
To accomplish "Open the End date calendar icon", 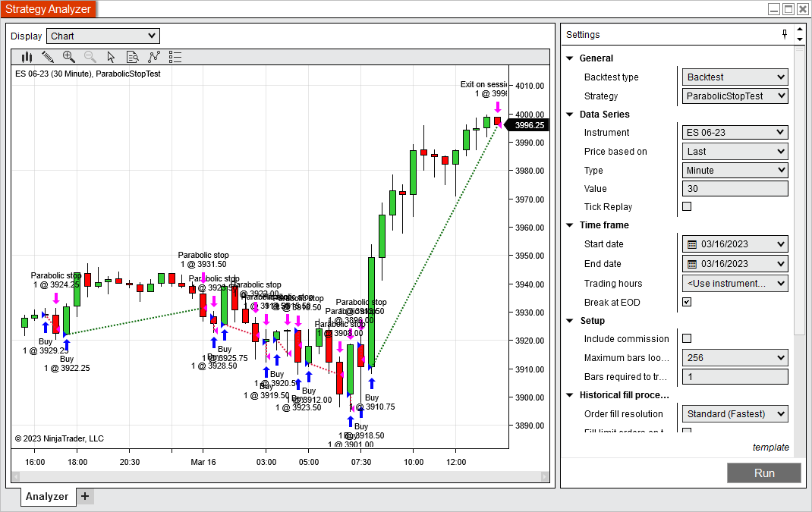I will click(x=692, y=264).
